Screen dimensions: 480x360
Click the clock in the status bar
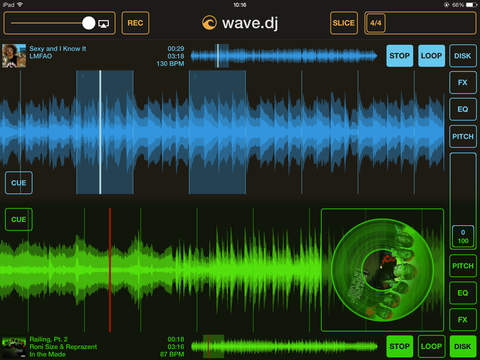click(240, 5)
